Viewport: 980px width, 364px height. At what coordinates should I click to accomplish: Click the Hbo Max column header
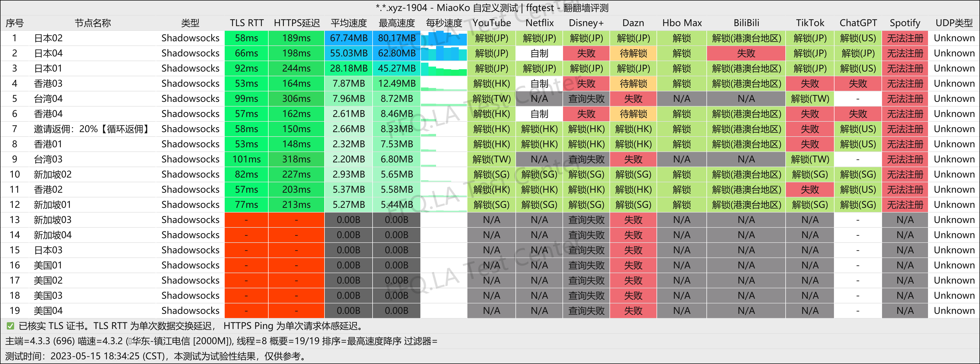coord(682,23)
